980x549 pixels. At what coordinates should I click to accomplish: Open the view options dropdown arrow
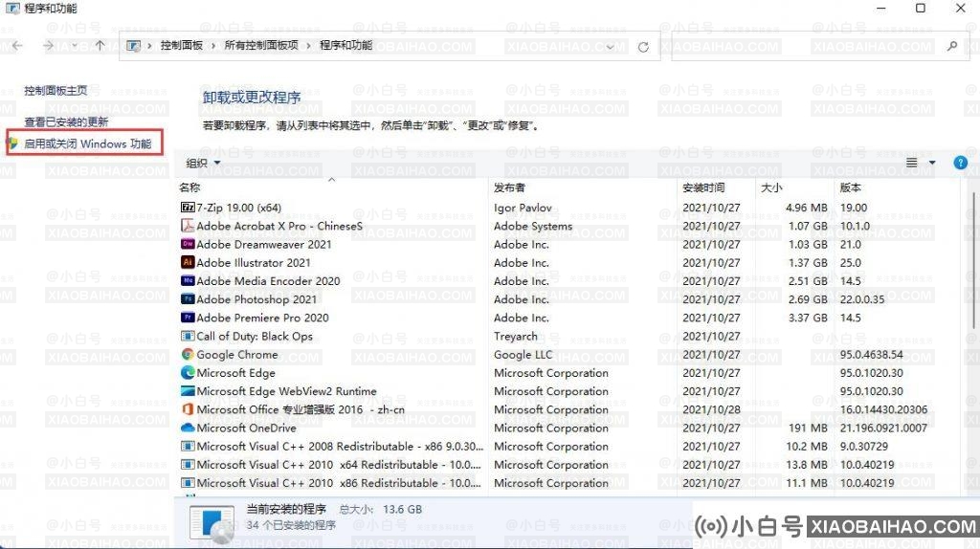pos(932,163)
